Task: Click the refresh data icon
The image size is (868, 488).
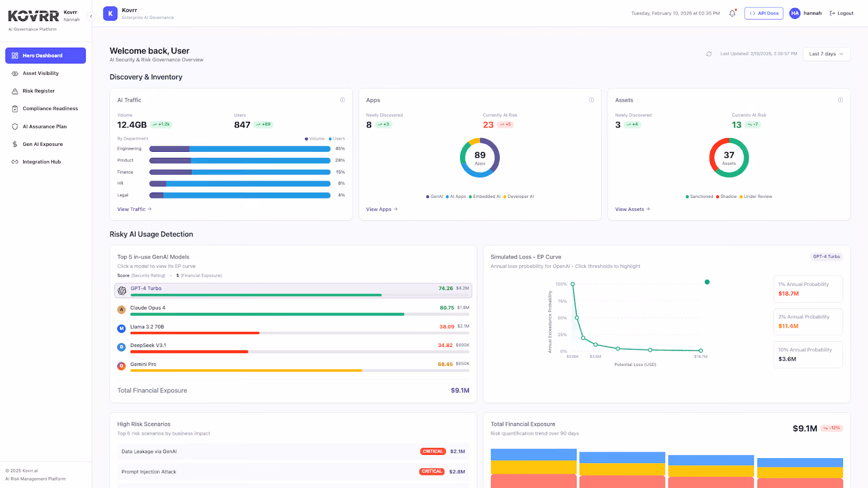Action: point(709,54)
